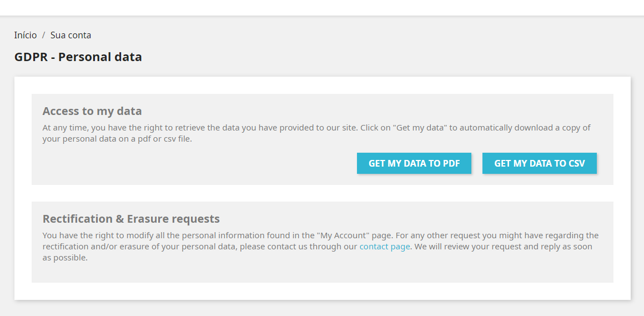Click the quoted "Get my data" text
Image resolution: width=644 pixels, height=316 pixels.
point(419,128)
